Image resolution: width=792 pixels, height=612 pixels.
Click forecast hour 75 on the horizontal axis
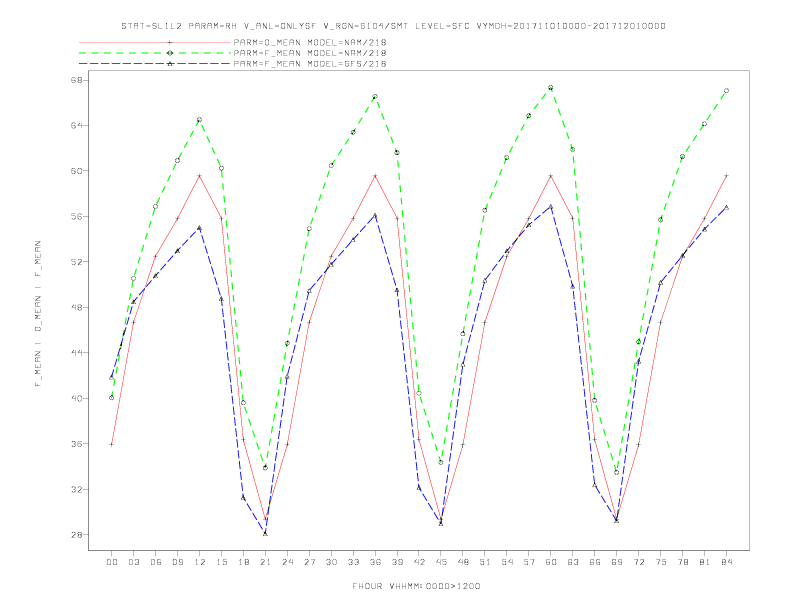coord(661,562)
